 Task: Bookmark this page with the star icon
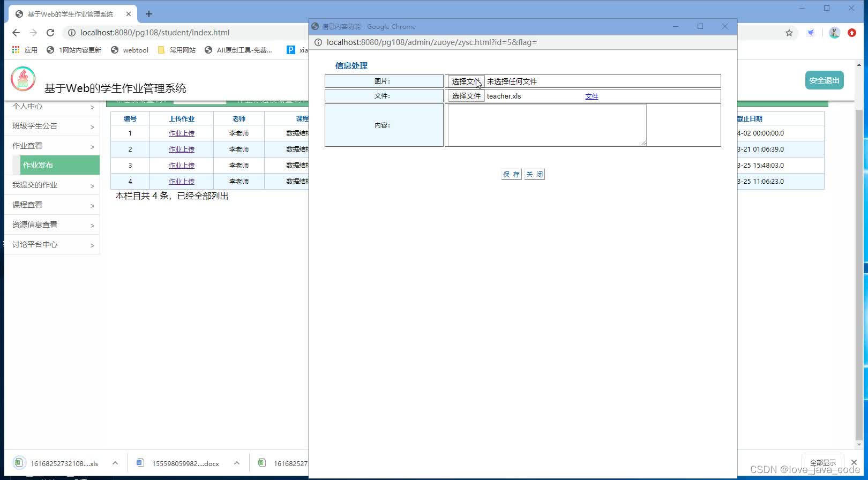(789, 33)
